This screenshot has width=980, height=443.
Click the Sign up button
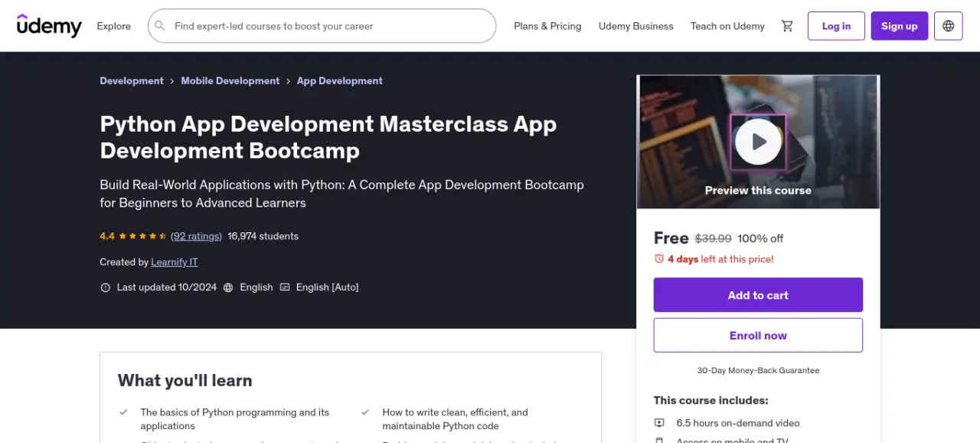point(900,26)
